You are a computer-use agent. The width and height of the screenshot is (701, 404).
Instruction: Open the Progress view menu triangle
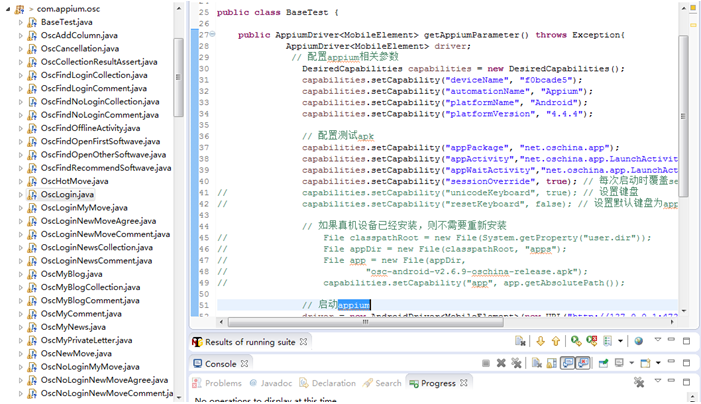pos(658,380)
